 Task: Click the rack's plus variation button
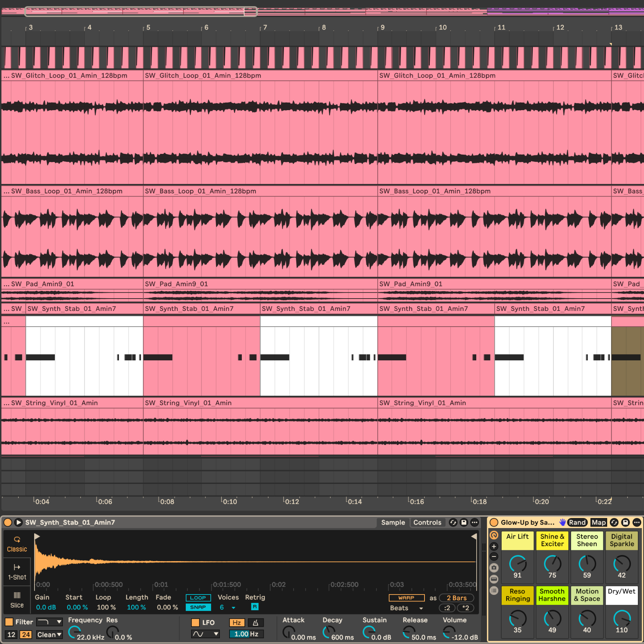494,546
